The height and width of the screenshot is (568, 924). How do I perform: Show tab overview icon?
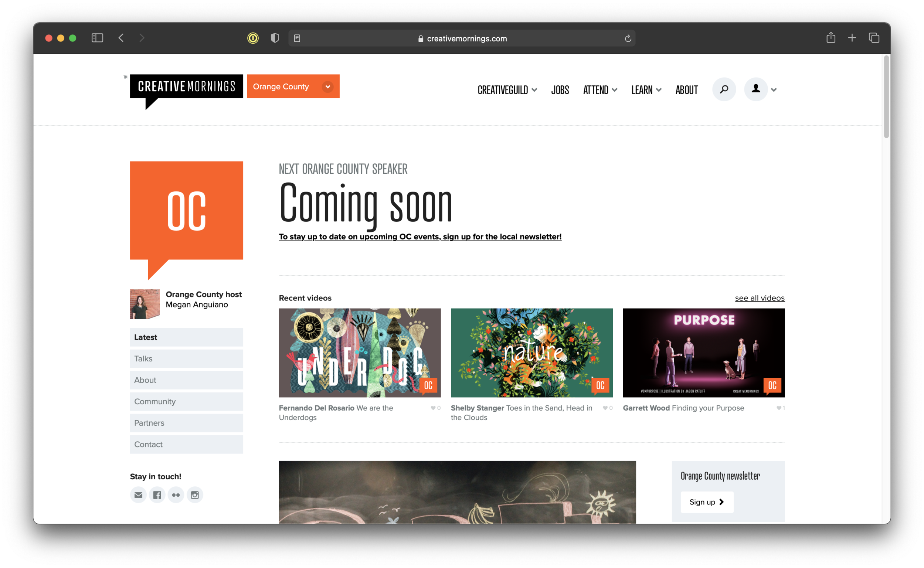pyautogui.click(x=874, y=38)
